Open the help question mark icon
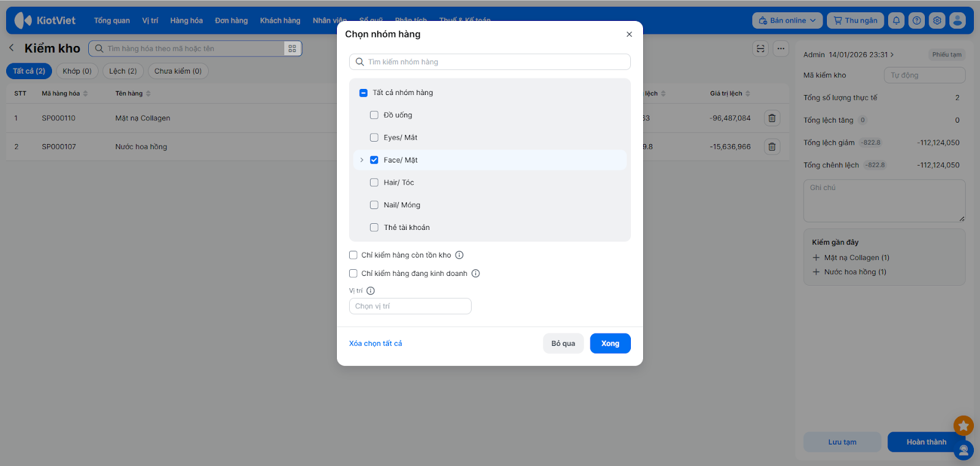The width and height of the screenshot is (980, 466). (x=916, y=20)
